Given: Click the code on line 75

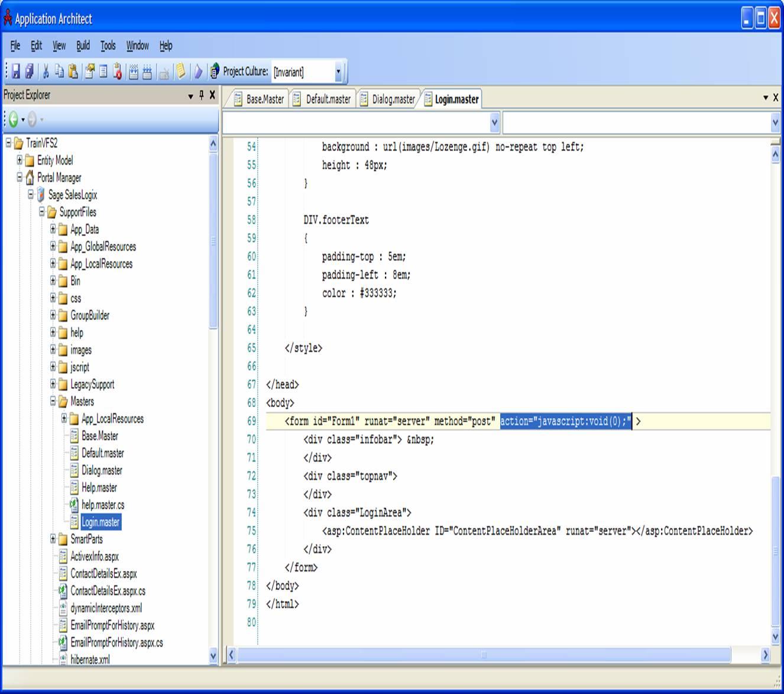Looking at the screenshot, I should pyautogui.click(x=537, y=531).
